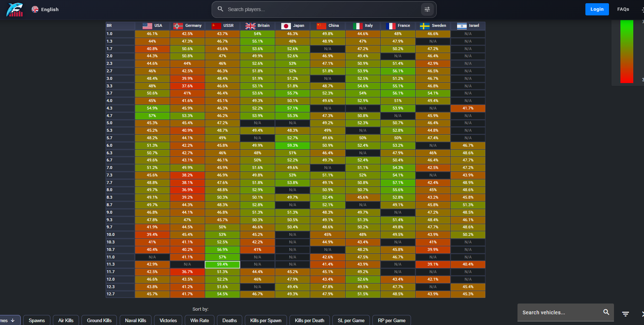Sort by Win Rate
The width and height of the screenshot is (644, 325).
(x=199, y=320)
